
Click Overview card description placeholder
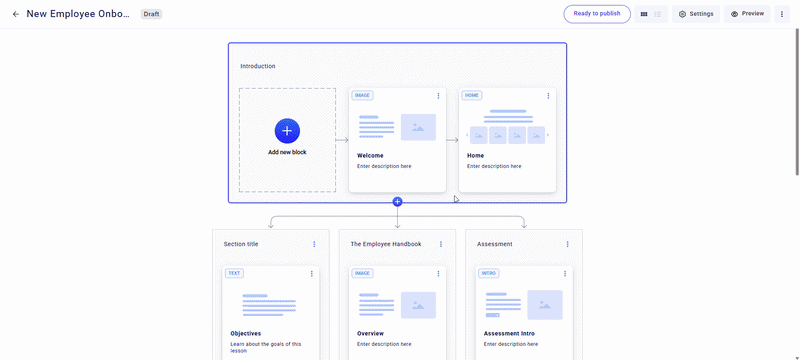point(384,344)
